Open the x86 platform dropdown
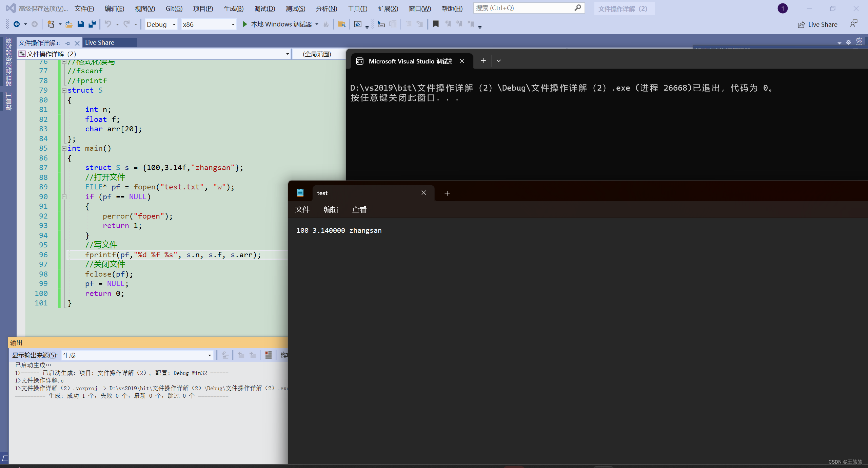This screenshot has width=868, height=468. [x=209, y=24]
